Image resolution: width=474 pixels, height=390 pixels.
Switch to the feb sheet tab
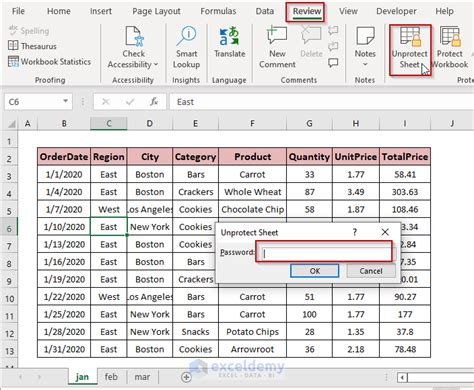point(111,377)
